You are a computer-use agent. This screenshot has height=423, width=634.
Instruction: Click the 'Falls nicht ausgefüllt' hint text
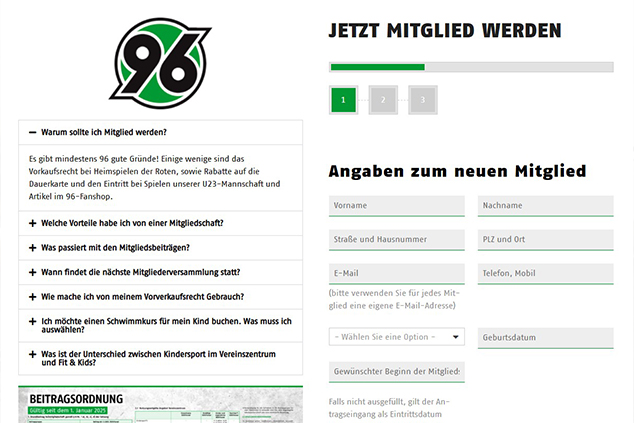[389, 408]
